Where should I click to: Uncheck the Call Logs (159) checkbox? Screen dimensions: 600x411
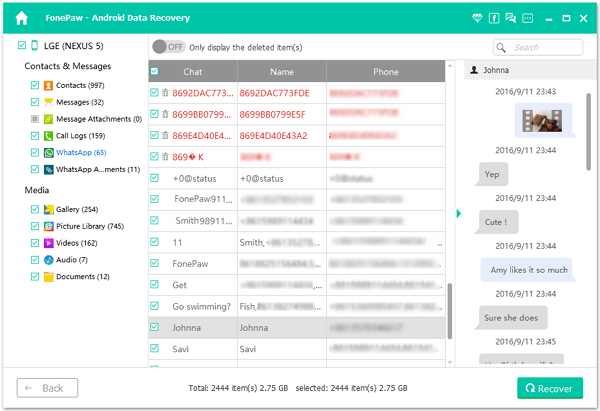click(35, 135)
